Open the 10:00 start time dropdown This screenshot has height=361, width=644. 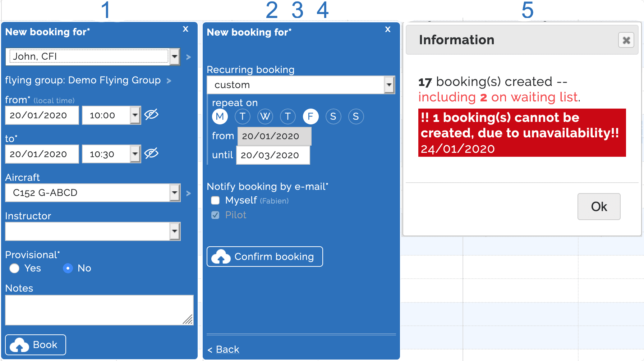click(135, 115)
